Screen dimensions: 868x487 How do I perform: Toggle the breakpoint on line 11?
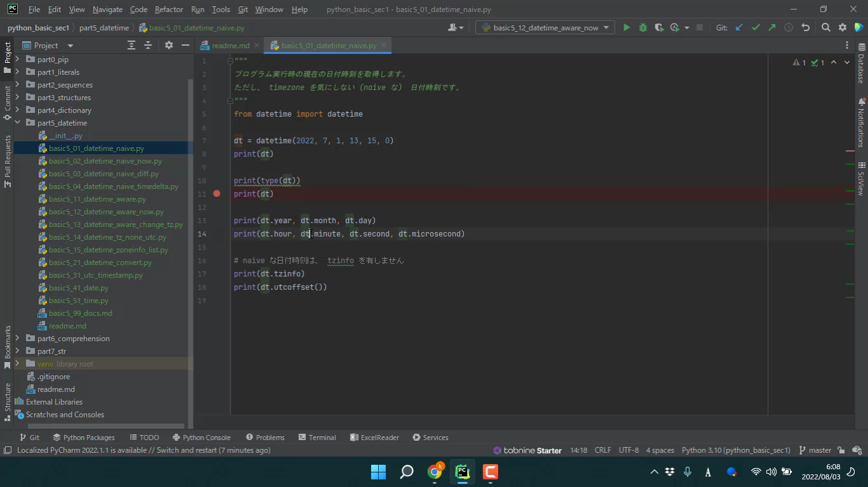[216, 193]
